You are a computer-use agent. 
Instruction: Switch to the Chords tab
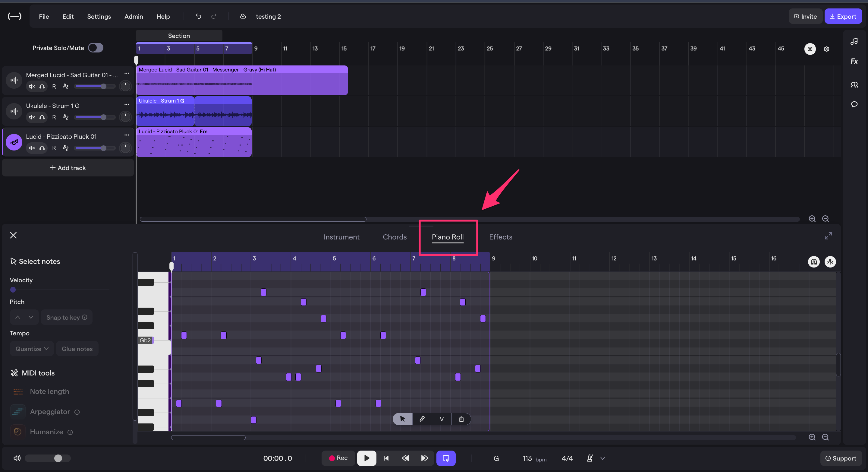395,237
